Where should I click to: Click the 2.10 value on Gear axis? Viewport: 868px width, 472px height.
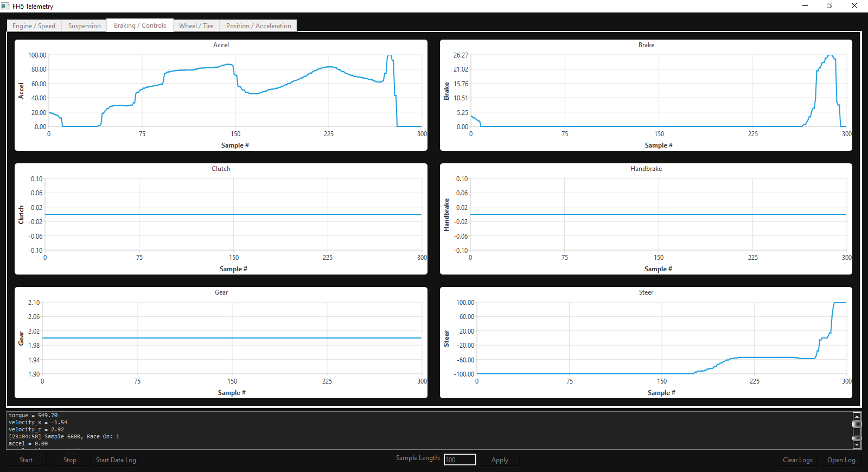[34, 303]
